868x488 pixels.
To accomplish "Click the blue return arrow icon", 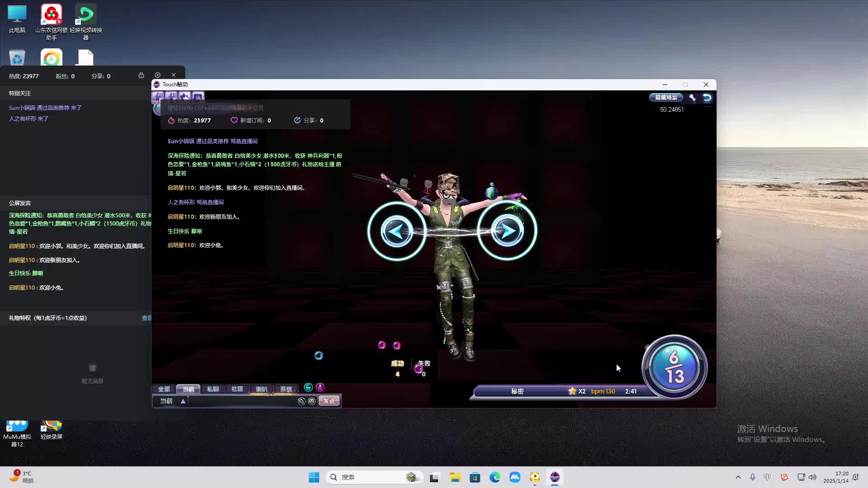I will (x=707, y=98).
